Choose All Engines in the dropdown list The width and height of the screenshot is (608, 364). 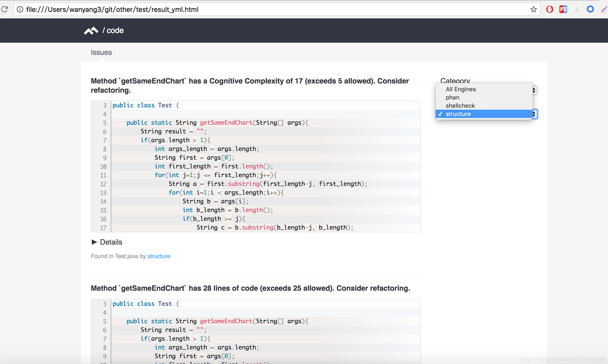tap(484, 89)
